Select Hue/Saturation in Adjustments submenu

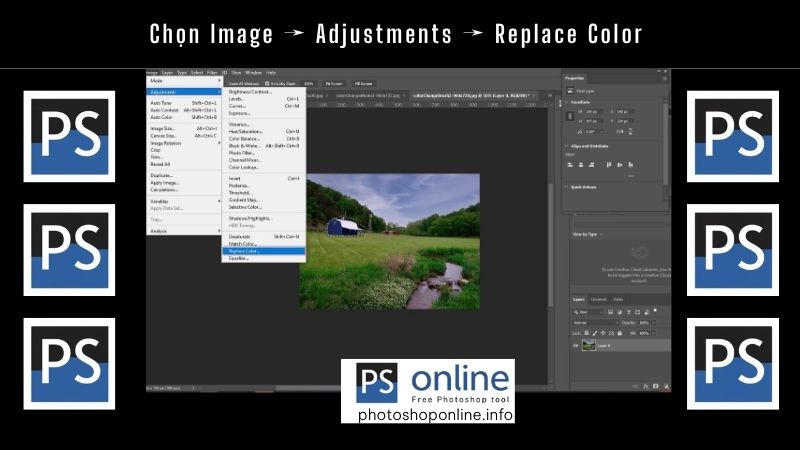point(264,132)
